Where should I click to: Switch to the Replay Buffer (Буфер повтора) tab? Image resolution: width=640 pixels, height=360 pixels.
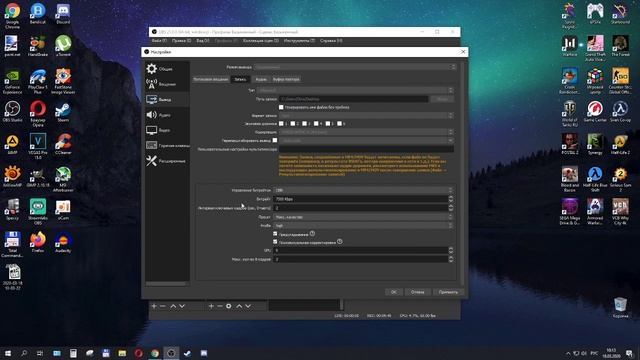click(286, 79)
